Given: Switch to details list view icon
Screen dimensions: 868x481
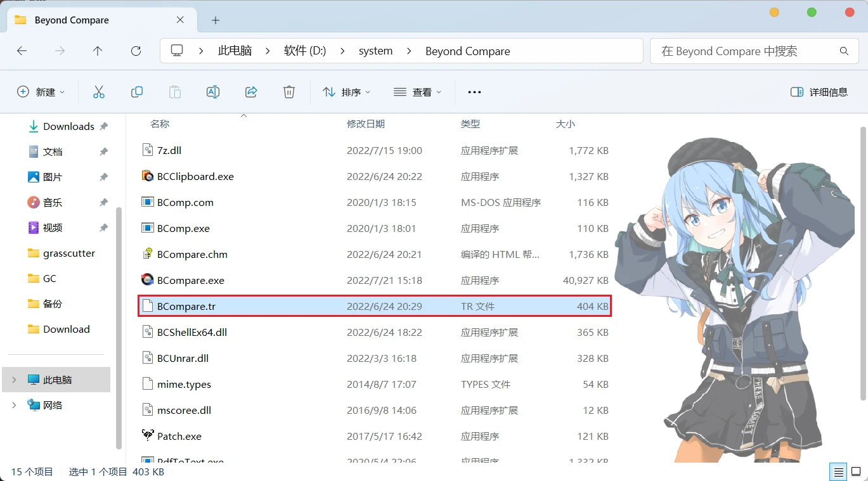Looking at the screenshot, I should coord(839,471).
